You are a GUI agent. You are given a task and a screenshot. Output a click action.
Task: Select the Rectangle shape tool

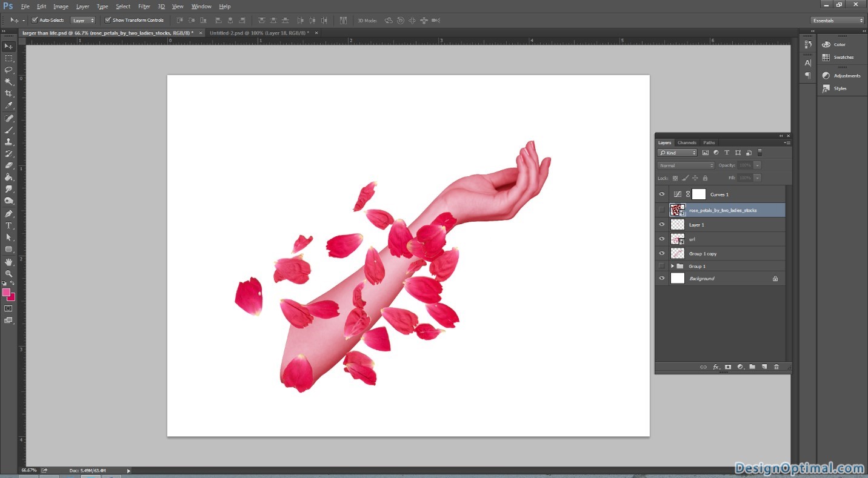coord(8,249)
